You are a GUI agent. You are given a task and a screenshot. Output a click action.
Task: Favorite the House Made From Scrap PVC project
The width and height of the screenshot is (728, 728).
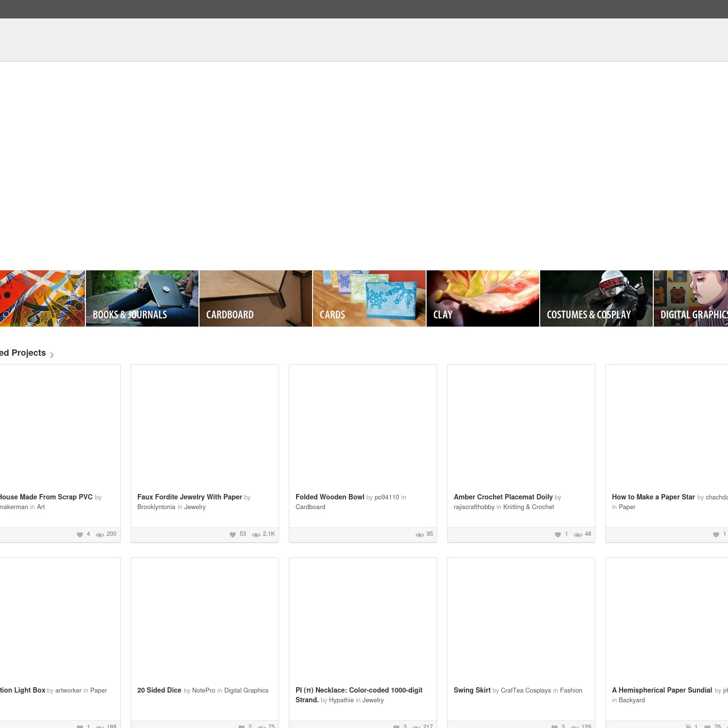tap(80, 534)
